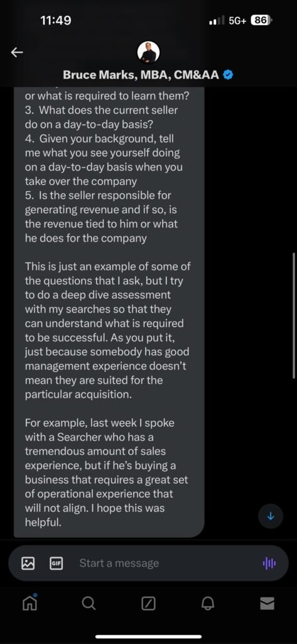Attach a photo using the image icon
297x644 pixels.
pyautogui.click(x=28, y=563)
